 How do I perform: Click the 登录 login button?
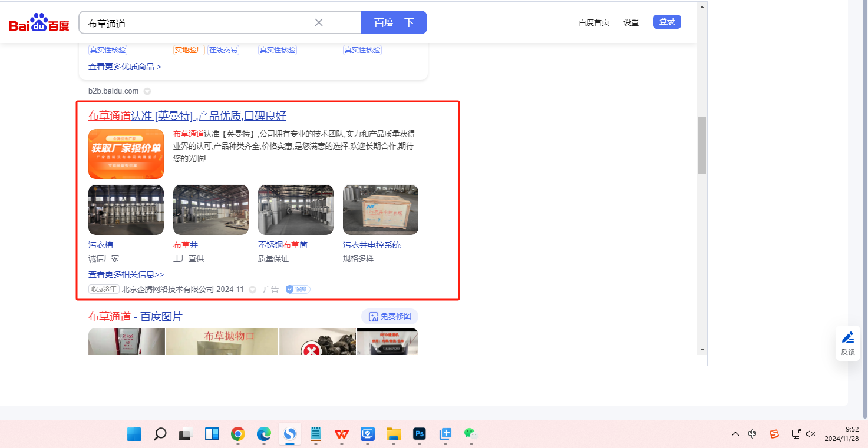coord(666,22)
